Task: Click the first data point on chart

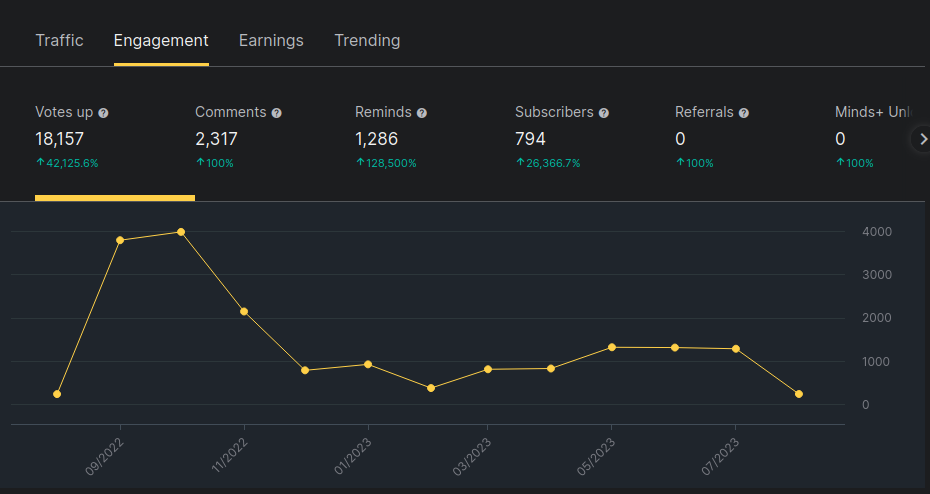Action: (57, 394)
